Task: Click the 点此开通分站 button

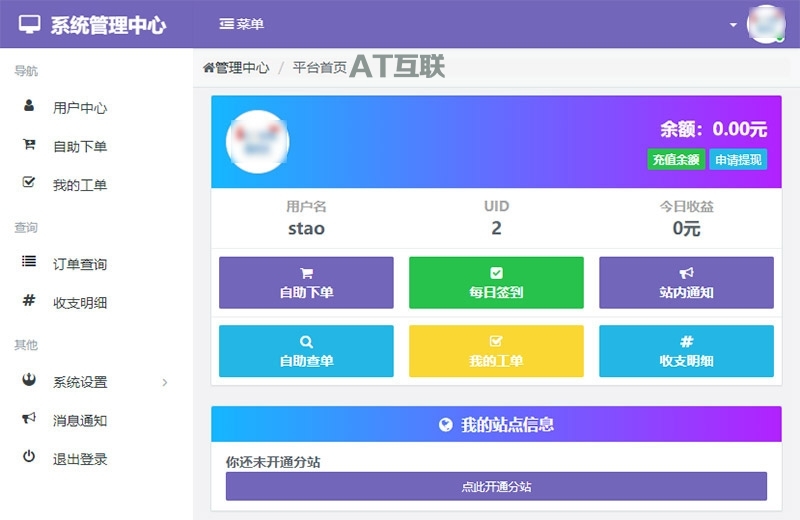Action: click(496, 486)
